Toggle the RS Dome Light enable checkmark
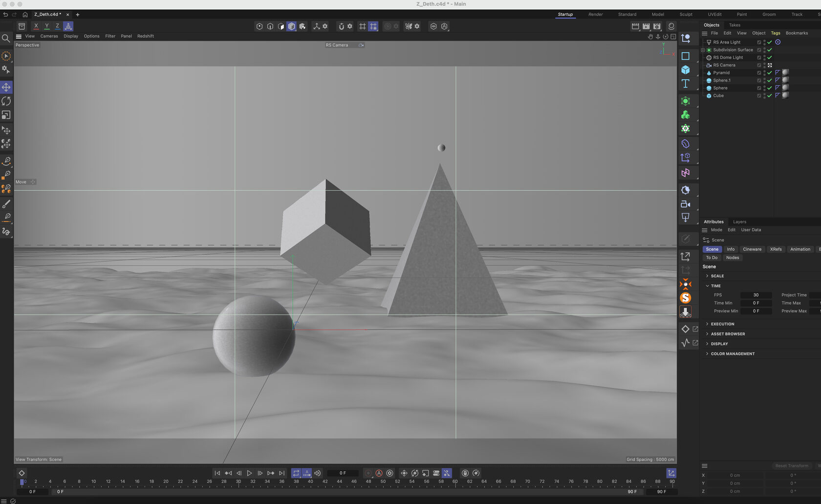 pyautogui.click(x=770, y=57)
